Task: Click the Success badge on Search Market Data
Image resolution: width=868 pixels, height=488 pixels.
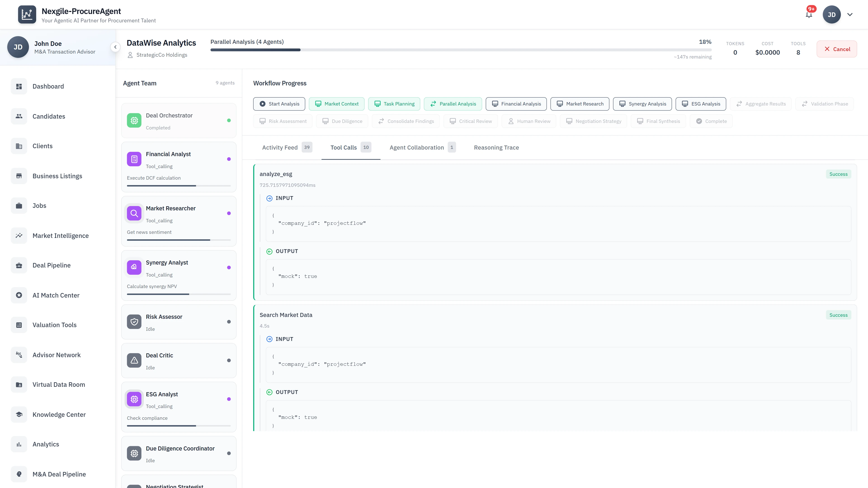Action: click(x=838, y=315)
